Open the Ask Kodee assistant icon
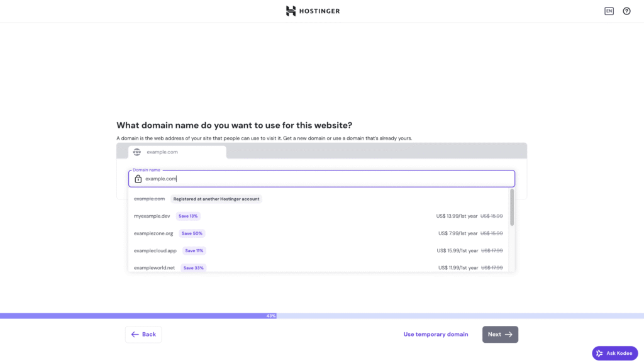Screen dimensions: 644x363 click(601, 353)
